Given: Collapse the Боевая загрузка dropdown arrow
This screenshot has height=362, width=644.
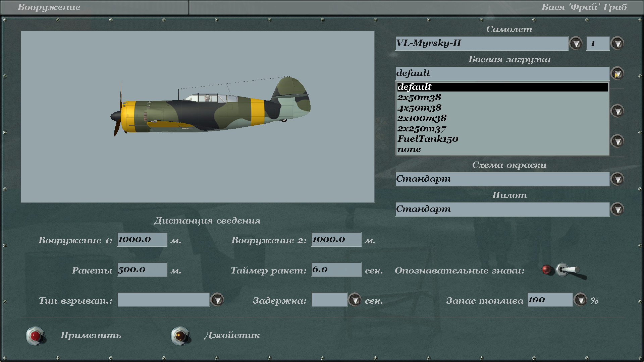Looking at the screenshot, I should tap(617, 73).
